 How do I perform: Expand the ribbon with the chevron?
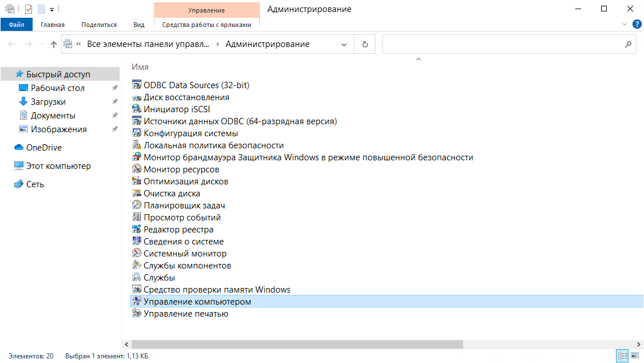625,25
